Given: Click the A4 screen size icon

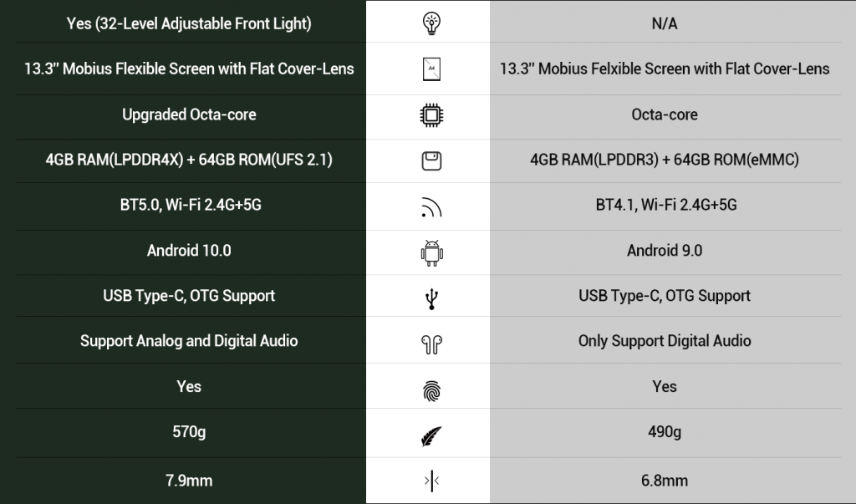Looking at the screenshot, I should 432,69.
